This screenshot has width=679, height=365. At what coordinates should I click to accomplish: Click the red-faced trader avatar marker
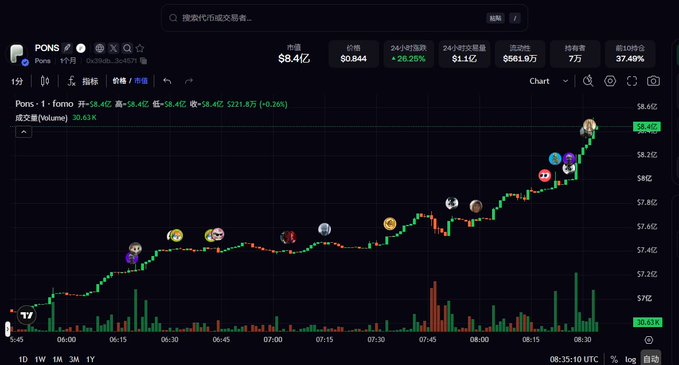click(545, 175)
